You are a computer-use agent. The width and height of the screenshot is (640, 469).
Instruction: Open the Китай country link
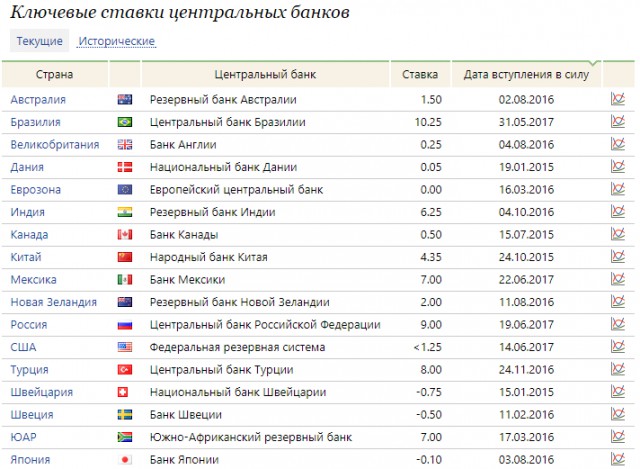coord(26,257)
